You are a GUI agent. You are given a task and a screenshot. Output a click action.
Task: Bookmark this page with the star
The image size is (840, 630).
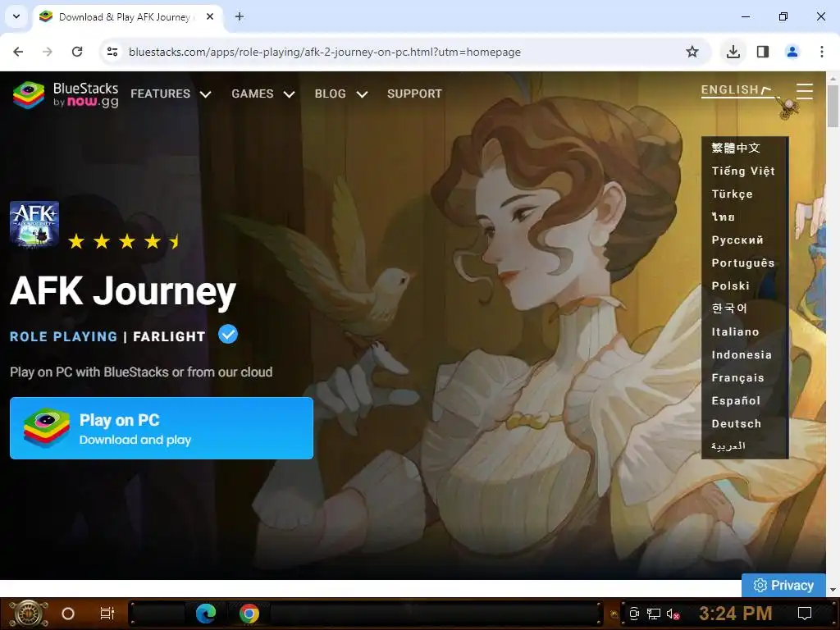tap(692, 52)
